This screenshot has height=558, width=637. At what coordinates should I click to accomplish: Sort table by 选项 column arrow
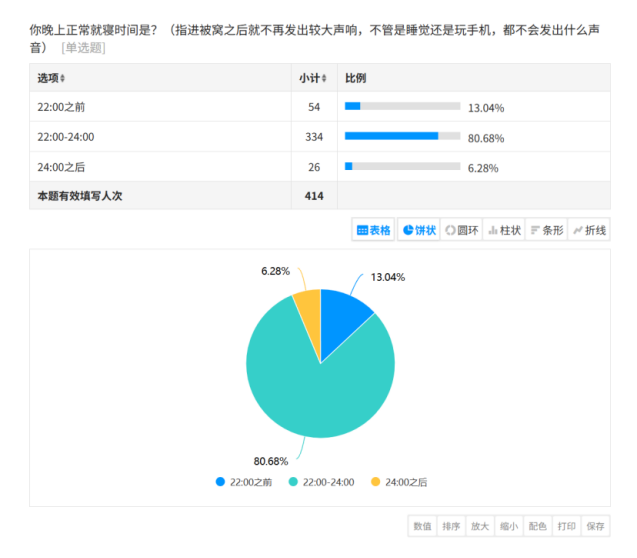pyautogui.click(x=63, y=79)
